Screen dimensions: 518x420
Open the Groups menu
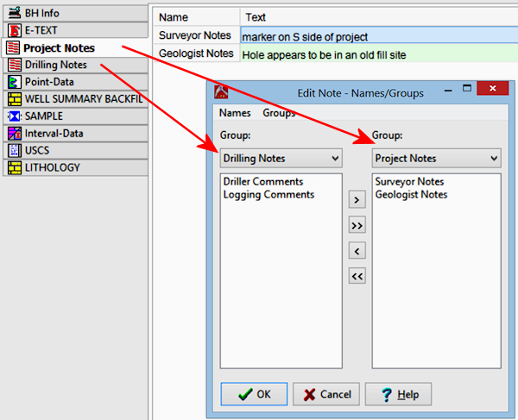click(x=279, y=113)
